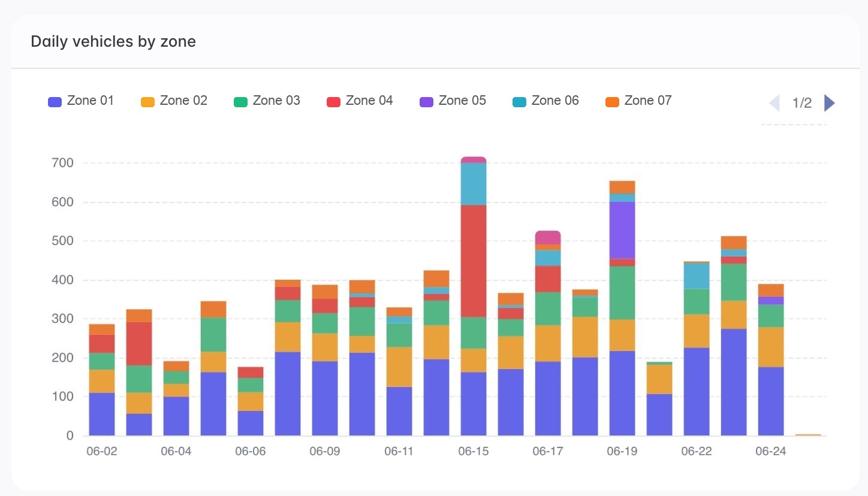Select the tall red Zone 04 segment on 06-15
Screen dimensions: 868x496
coord(474,261)
